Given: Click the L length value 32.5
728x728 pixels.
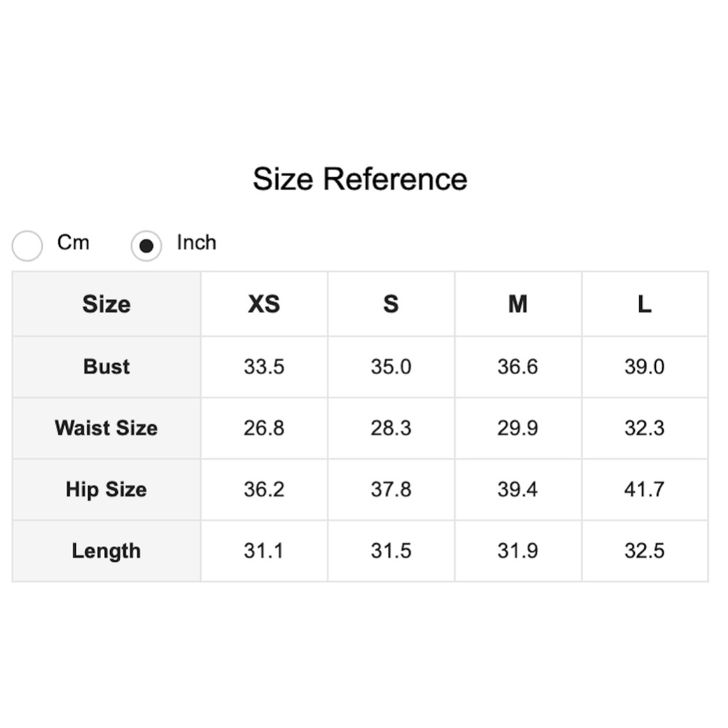Looking at the screenshot, I should (x=644, y=551).
